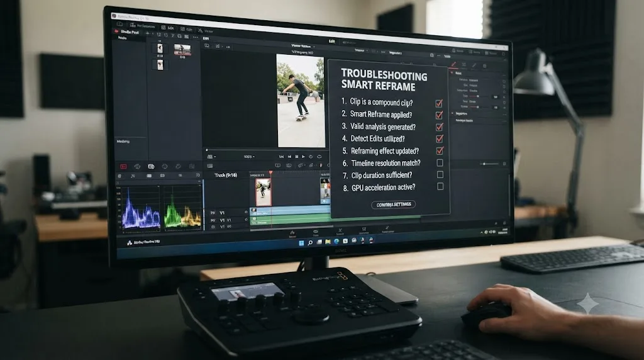
Task: Open the Windows Start menu
Action: click(301, 242)
